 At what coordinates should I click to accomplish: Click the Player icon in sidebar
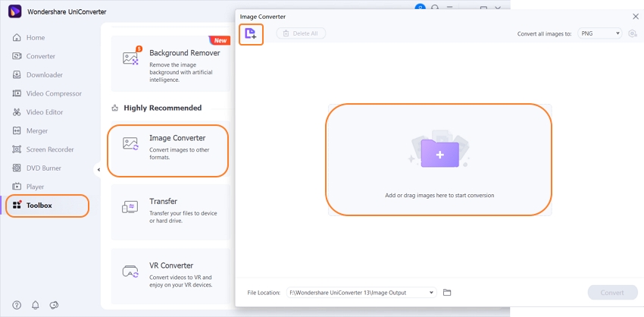pos(17,187)
